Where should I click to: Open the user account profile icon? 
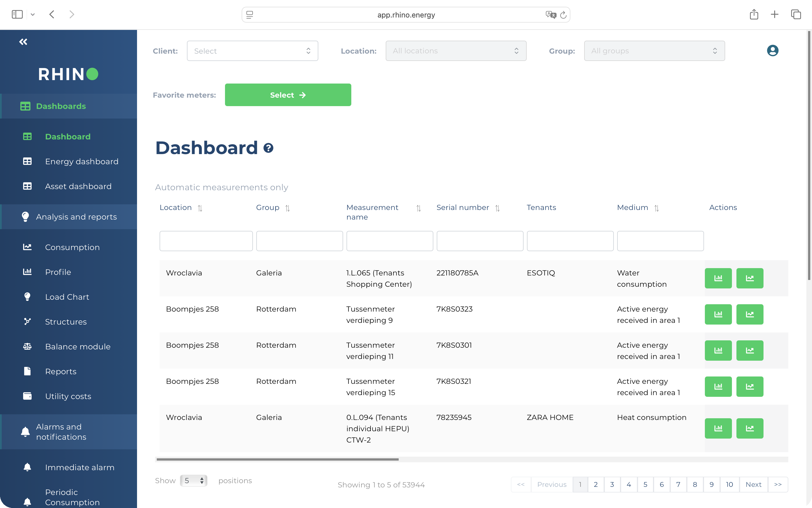click(x=773, y=51)
